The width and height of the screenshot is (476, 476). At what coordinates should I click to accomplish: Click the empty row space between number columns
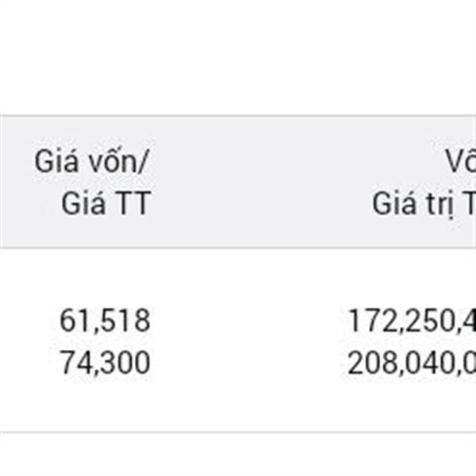coord(249,341)
